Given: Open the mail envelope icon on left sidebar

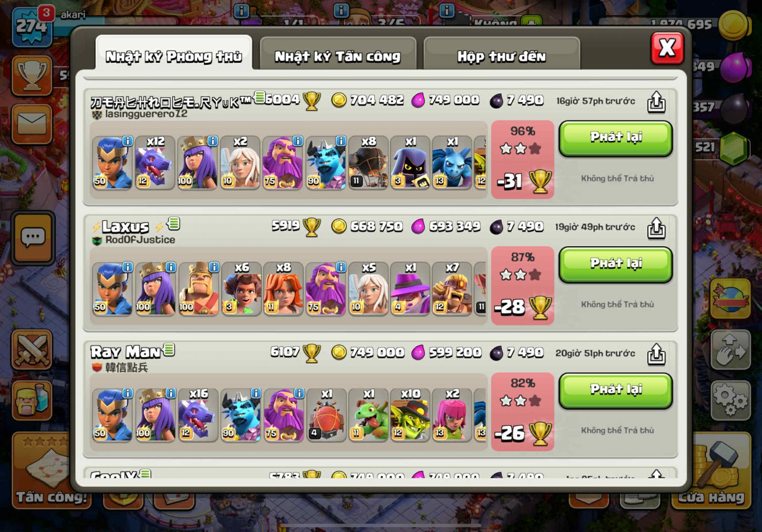Looking at the screenshot, I should coord(32,124).
